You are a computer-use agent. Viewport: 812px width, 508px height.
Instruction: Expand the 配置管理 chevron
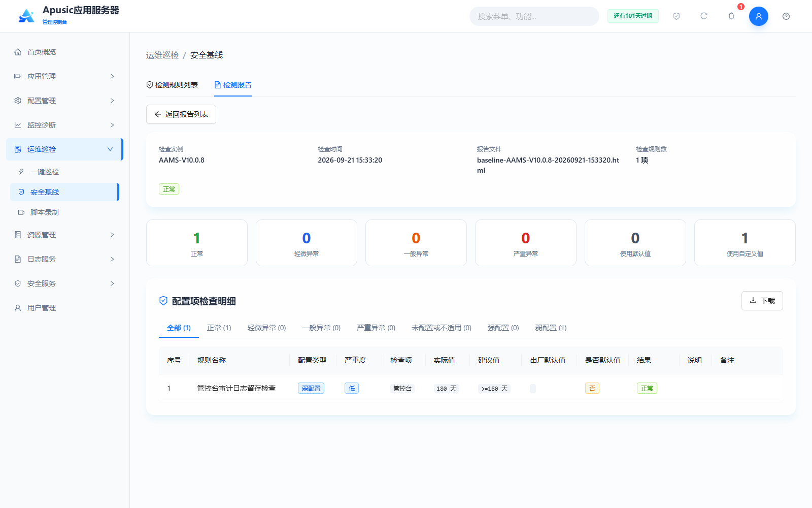point(112,101)
